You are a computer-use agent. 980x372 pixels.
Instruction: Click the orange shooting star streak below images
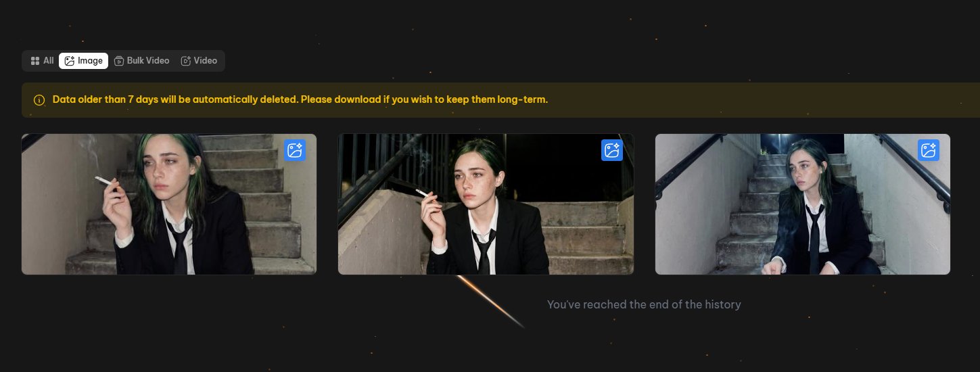point(492,302)
